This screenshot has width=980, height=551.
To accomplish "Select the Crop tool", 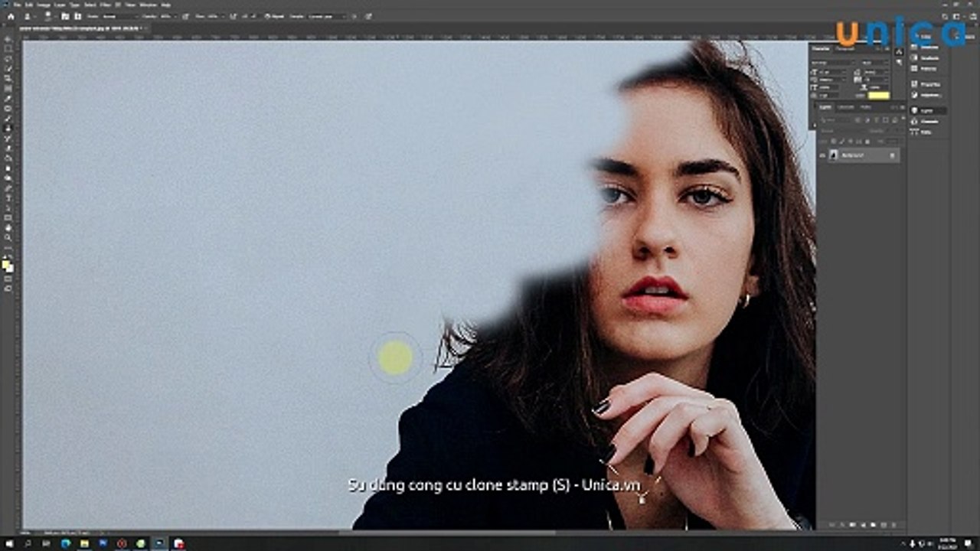I will pos(8,77).
